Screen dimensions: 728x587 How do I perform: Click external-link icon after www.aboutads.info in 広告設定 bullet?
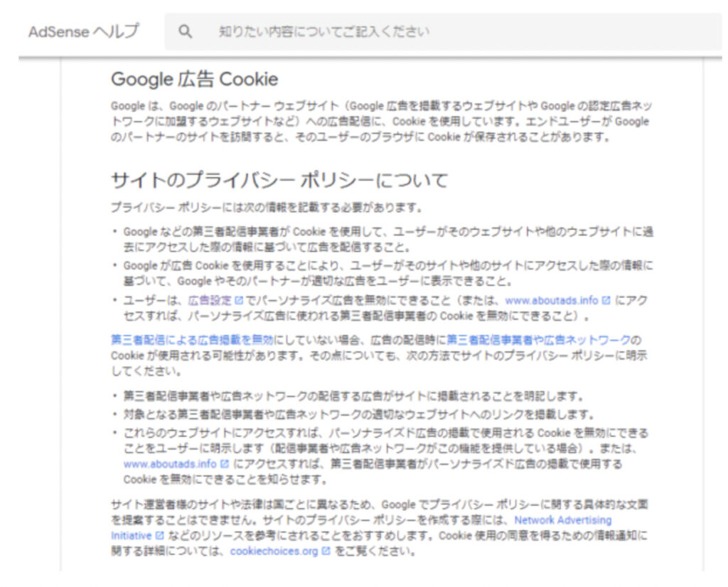click(606, 301)
